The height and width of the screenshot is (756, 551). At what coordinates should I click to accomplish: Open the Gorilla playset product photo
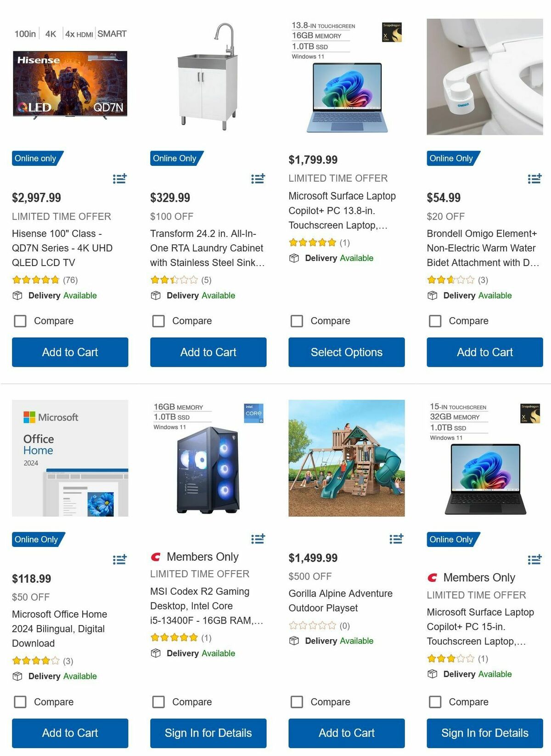346,458
